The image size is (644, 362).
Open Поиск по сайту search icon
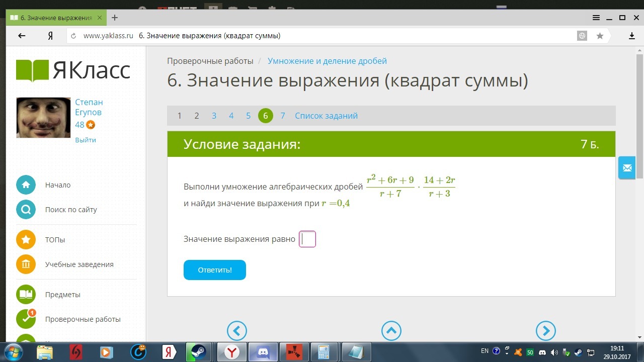point(26,210)
